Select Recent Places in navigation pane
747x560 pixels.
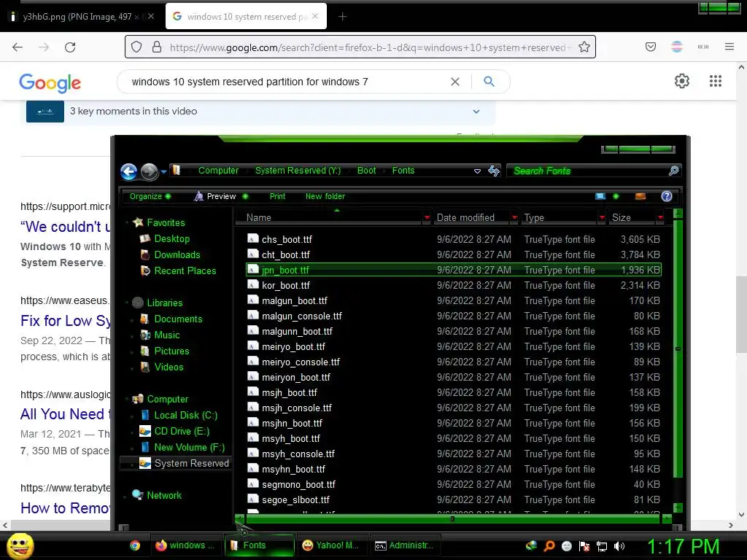[185, 271]
